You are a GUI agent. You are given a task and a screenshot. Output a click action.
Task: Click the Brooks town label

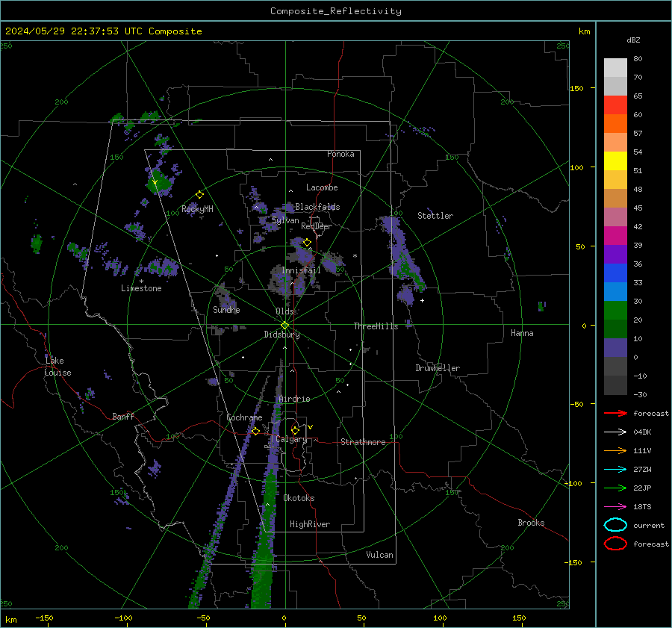[531, 523]
